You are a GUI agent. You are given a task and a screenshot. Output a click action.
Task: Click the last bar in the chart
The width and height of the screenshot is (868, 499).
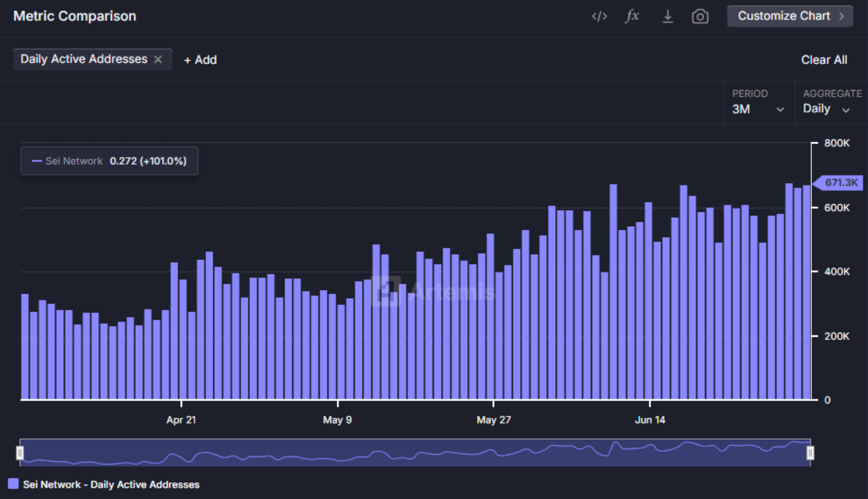click(806, 292)
